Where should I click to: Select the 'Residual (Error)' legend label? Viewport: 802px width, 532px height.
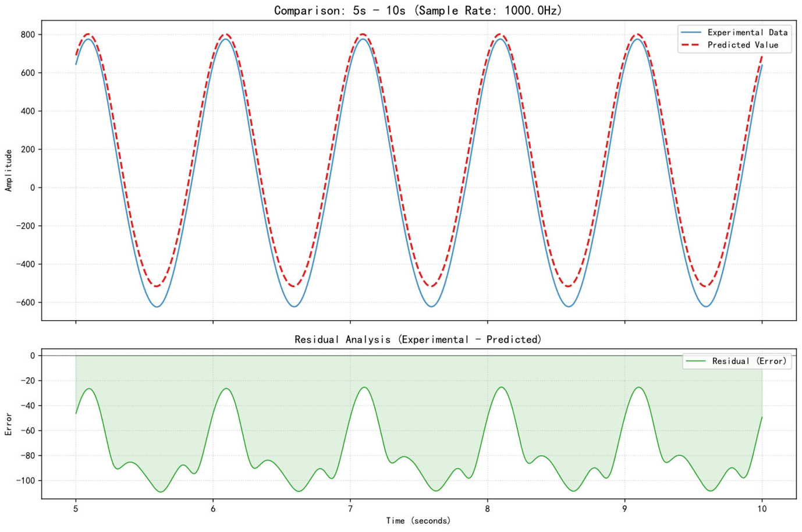[749, 361]
